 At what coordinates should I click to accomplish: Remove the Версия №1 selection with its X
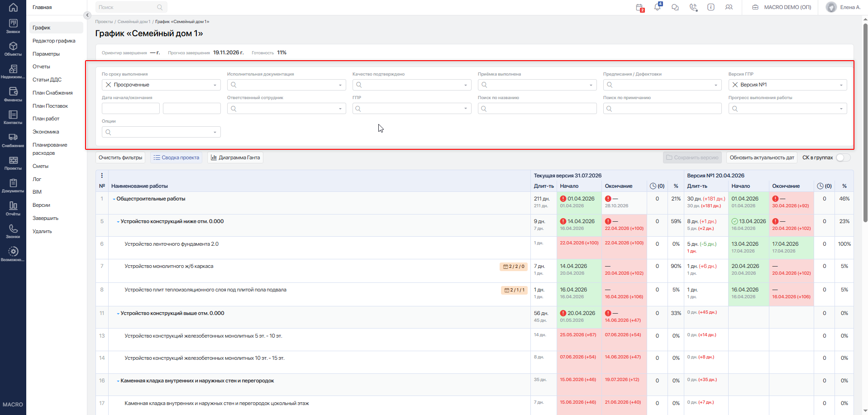pyautogui.click(x=735, y=85)
